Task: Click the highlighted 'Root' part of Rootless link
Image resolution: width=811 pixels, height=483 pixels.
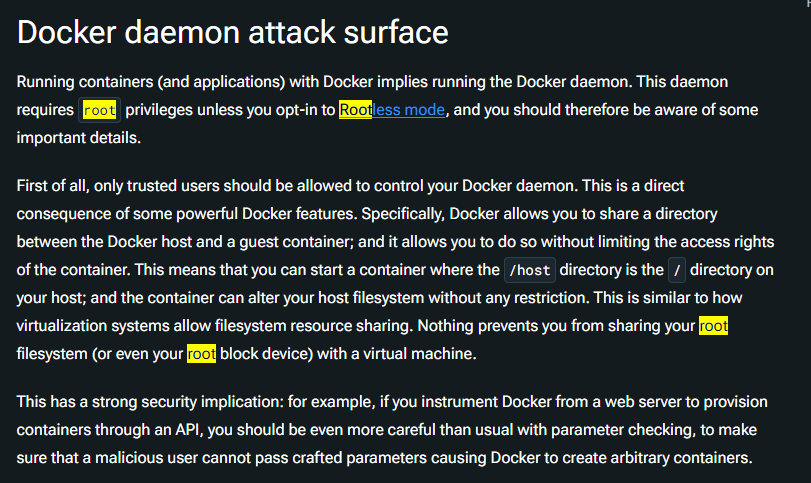Action: pyautogui.click(x=355, y=110)
